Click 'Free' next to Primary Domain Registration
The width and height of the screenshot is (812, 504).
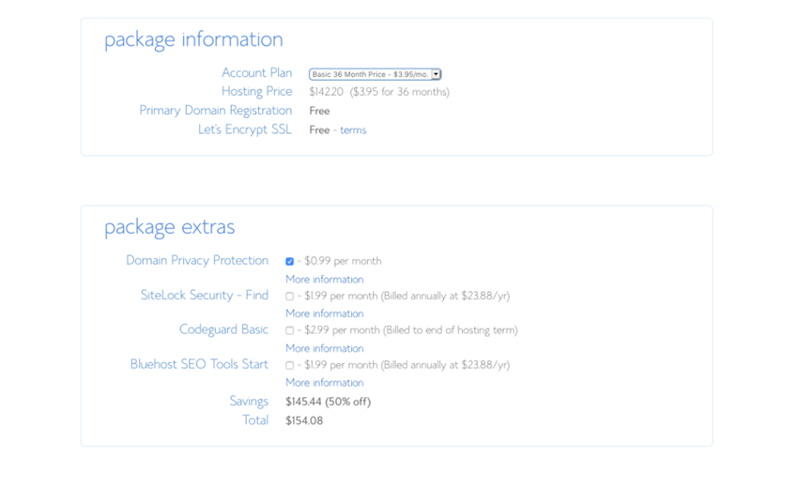(x=319, y=111)
